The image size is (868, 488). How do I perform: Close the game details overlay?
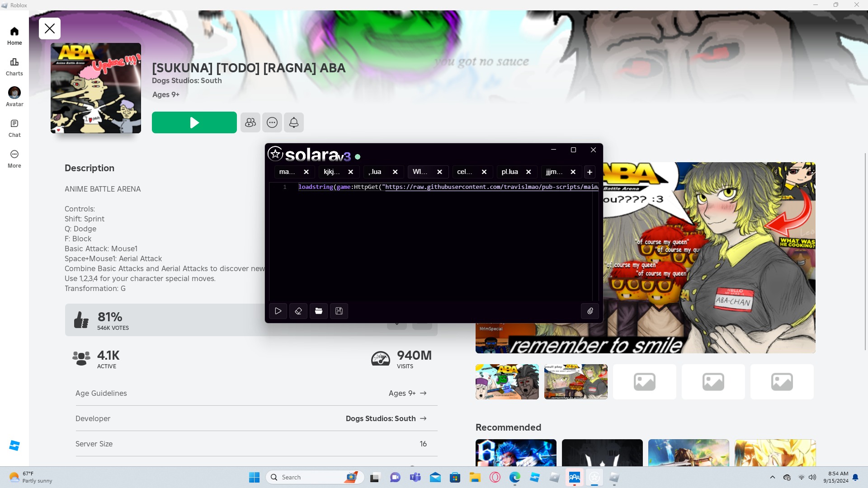pyautogui.click(x=50, y=28)
